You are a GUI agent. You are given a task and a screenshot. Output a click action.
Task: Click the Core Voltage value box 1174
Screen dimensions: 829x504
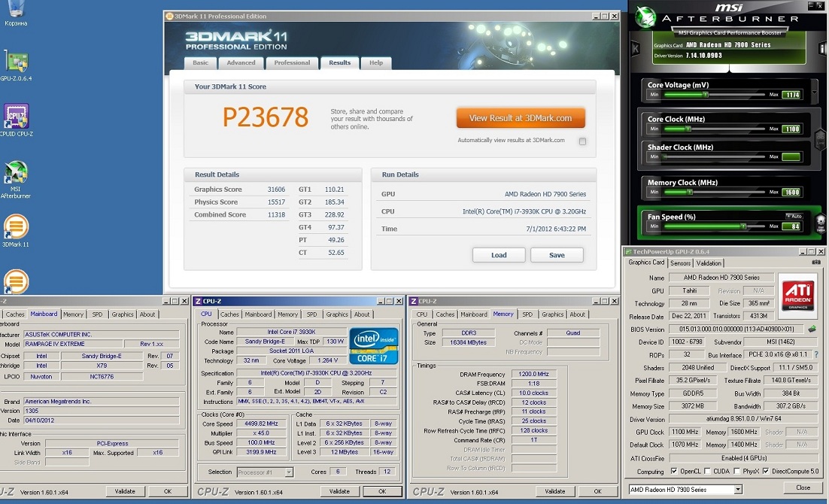791,95
